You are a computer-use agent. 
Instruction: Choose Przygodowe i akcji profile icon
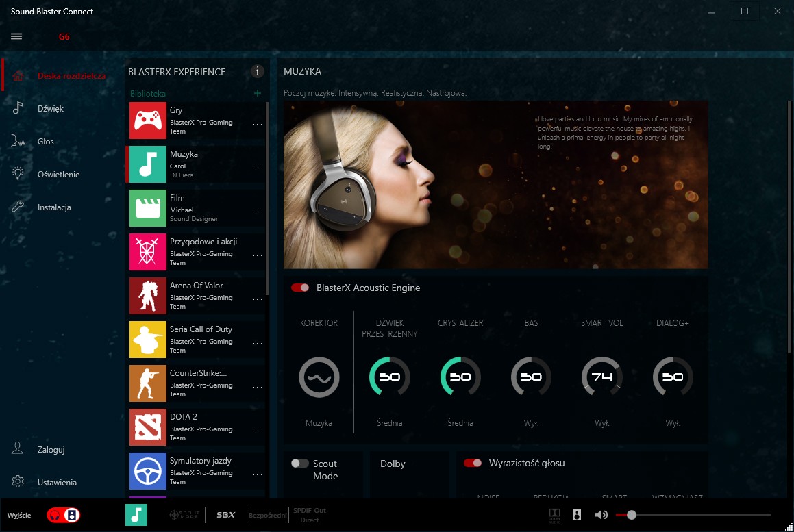(x=147, y=251)
